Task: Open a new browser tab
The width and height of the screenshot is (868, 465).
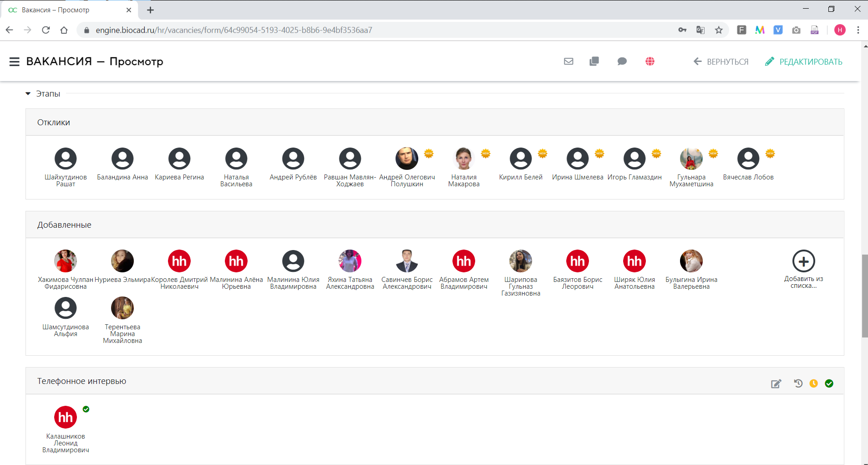Action: (151, 10)
